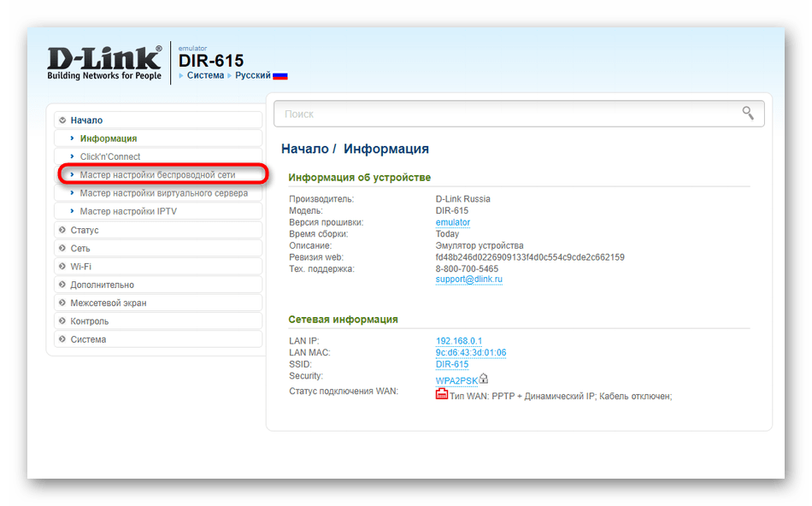The image size is (812, 506).
Task: Click the Информация об устройстве heading
Action: [359, 177]
